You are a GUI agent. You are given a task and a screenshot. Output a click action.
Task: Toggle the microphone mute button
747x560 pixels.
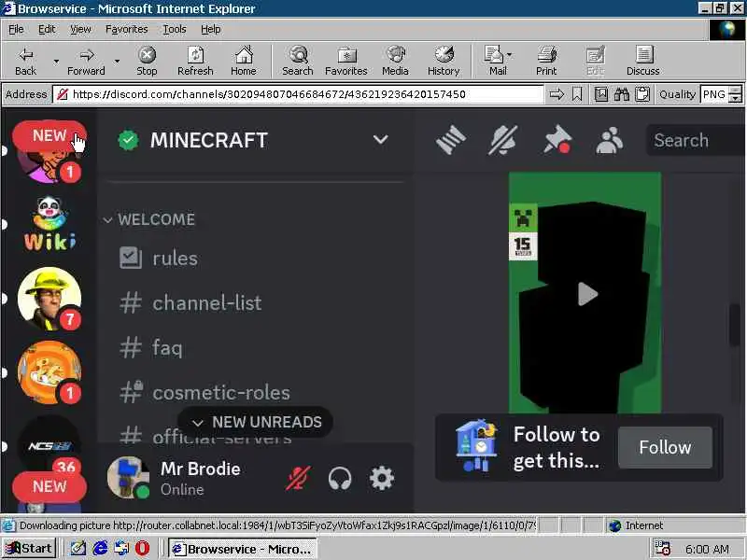click(x=298, y=478)
